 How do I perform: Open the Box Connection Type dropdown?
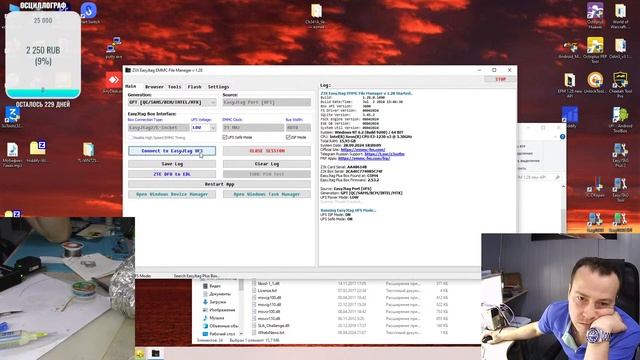(x=158, y=128)
